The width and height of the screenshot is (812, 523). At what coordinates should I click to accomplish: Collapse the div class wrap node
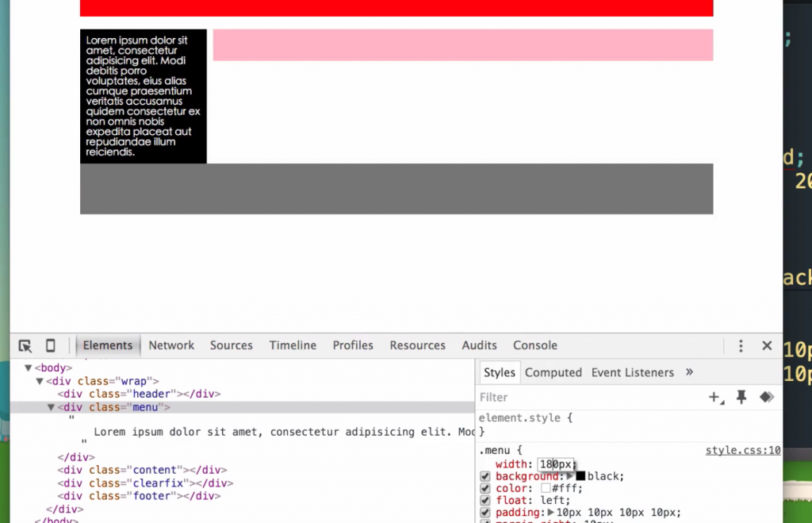[x=40, y=382]
